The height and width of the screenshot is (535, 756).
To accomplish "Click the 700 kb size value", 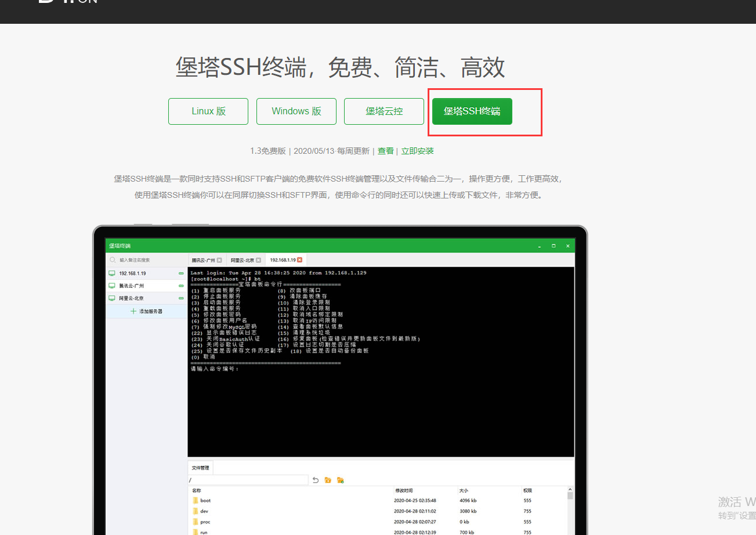I will point(466,532).
